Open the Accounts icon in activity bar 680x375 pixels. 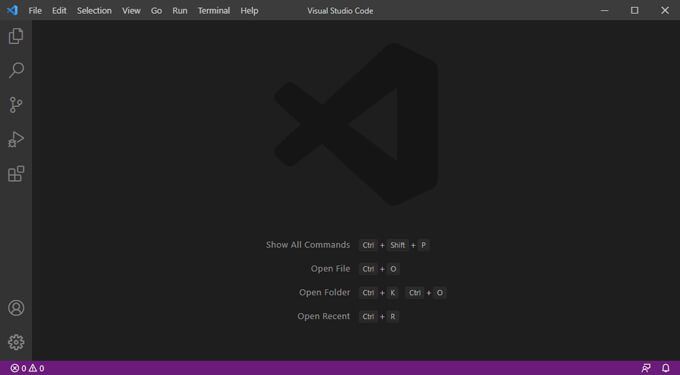click(x=16, y=308)
